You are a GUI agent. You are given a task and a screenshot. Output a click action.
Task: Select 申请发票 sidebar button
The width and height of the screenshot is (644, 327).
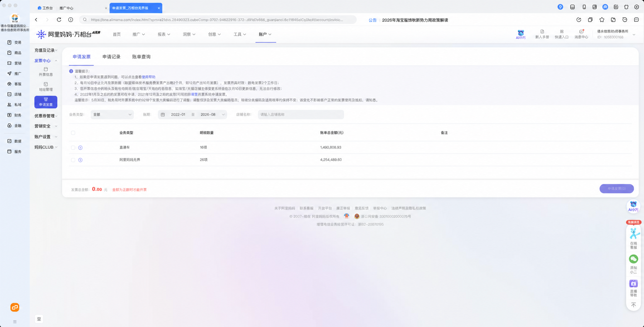click(46, 102)
